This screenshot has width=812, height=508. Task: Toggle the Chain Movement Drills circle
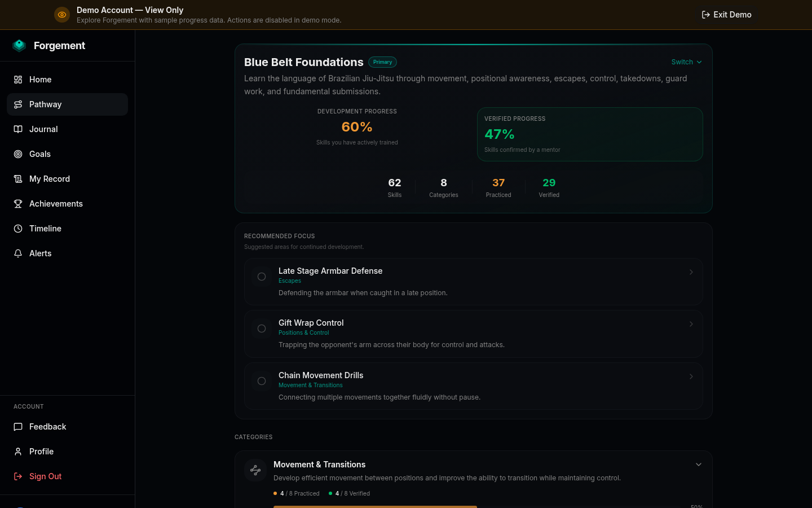click(262, 381)
